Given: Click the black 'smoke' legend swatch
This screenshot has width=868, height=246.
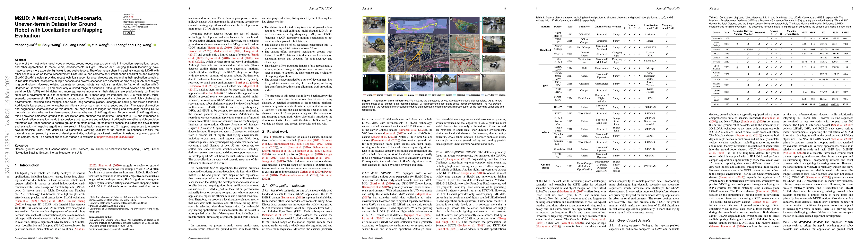Looking at the screenshot, I should 496,95.
